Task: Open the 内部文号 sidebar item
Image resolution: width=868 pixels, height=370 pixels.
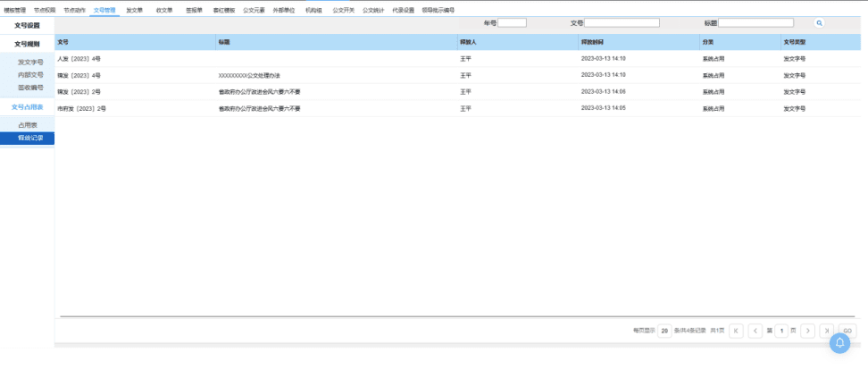Action: click(30, 75)
